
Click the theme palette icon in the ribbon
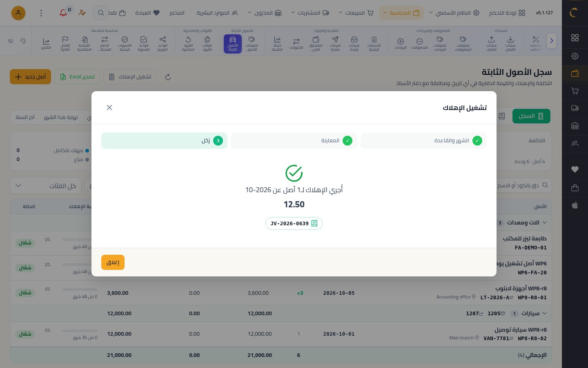tap(23, 41)
